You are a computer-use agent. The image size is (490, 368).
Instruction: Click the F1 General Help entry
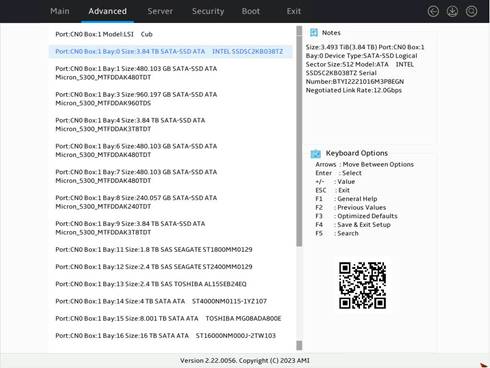(346, 199)
